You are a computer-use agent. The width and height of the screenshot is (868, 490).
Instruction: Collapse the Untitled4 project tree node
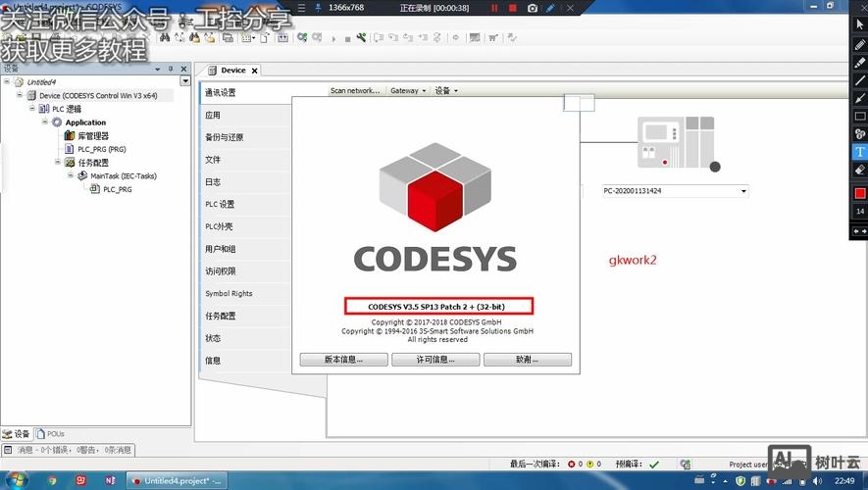click(x=7, y=81)
